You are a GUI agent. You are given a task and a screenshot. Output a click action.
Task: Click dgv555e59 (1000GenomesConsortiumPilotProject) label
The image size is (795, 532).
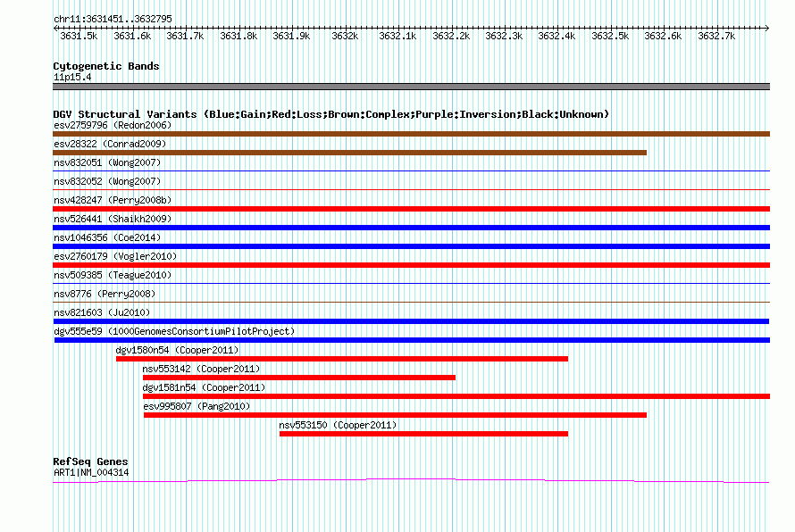click(174, 331)
